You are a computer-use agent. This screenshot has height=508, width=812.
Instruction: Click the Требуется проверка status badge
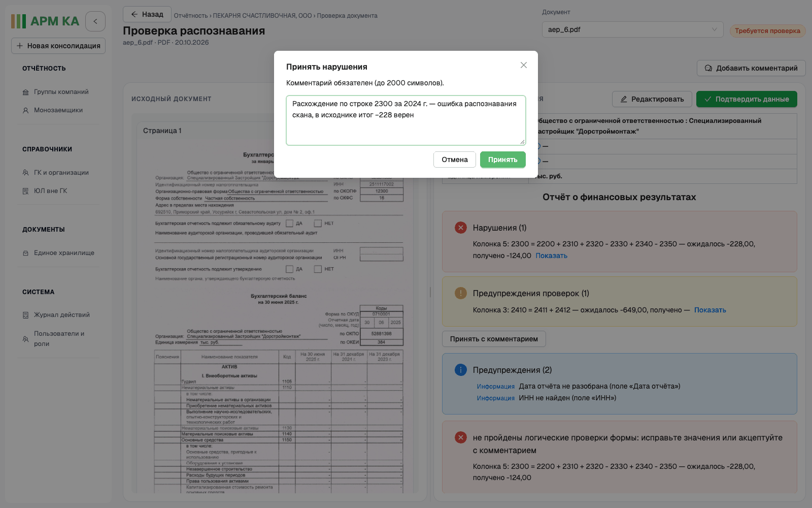click(x=767, y=31)
